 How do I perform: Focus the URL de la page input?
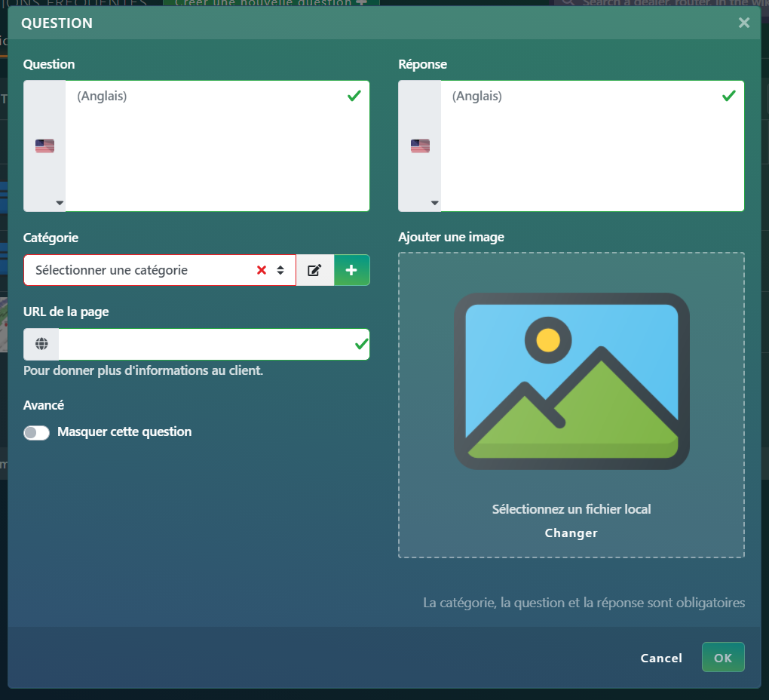click(x=205, y=344)
